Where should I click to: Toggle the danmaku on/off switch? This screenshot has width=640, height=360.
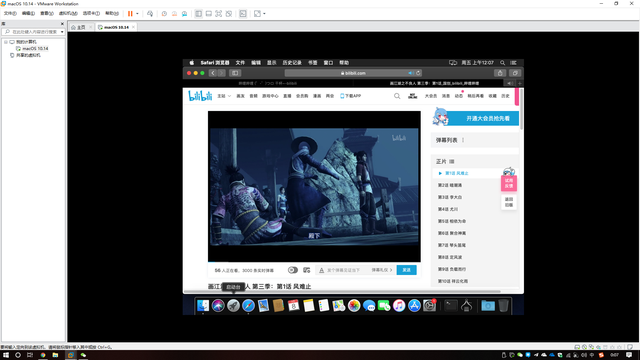(x=293, y=270)
